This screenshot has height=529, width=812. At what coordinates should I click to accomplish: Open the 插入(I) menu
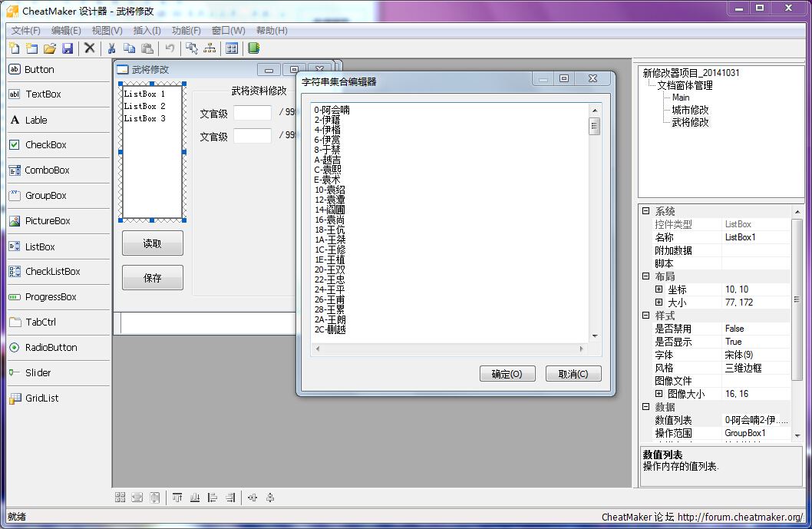click(147, 31)
